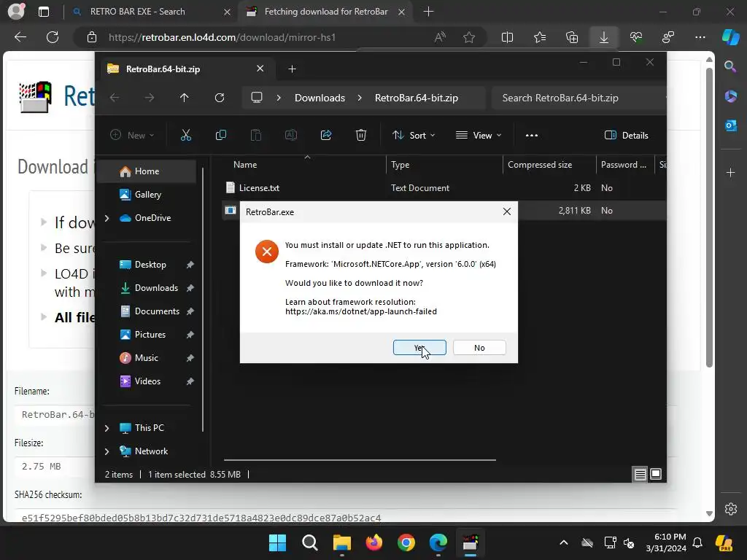Open a new Edge browser tab

[x=428, y=12]
